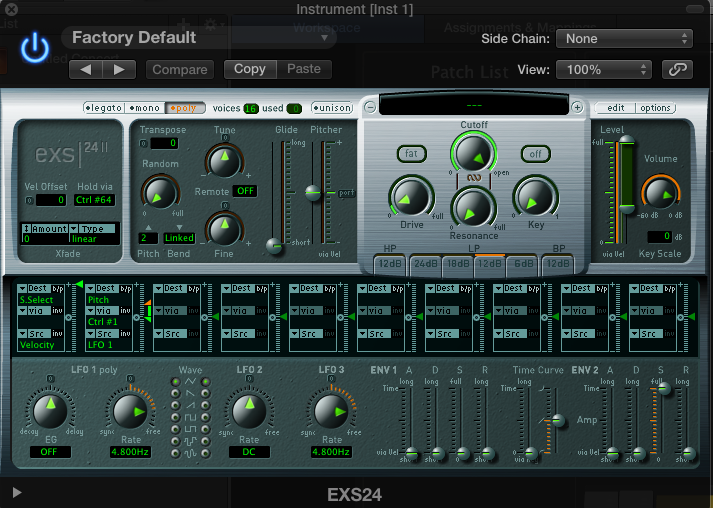This screenshot has width=713, height=508.
Task: Open the Side Chain None dropdown
Action: [x=624, y=39]
